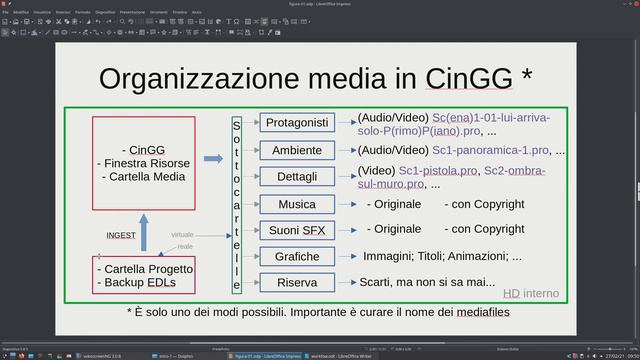
Task: Select the Block Arrows tool
Action: tap(131, 32)
